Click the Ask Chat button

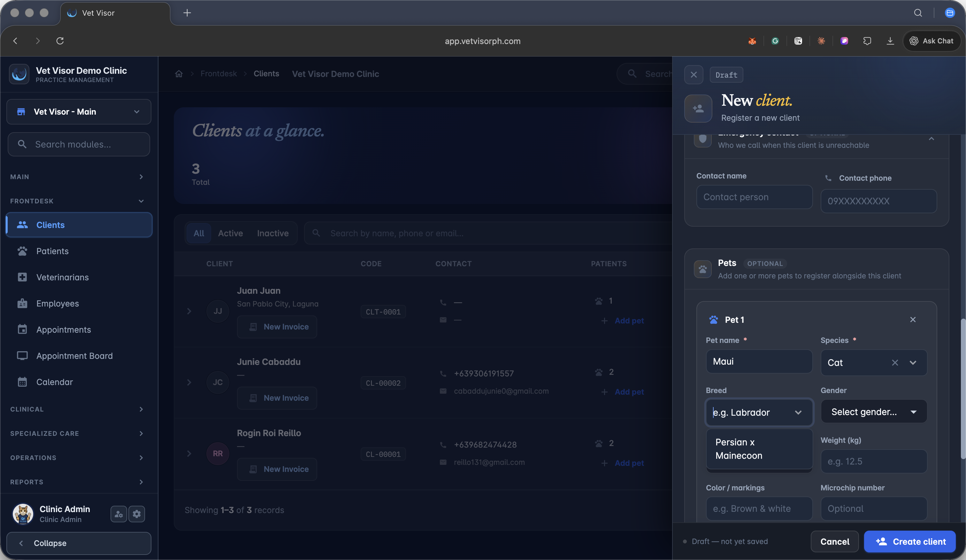point(931,41)
